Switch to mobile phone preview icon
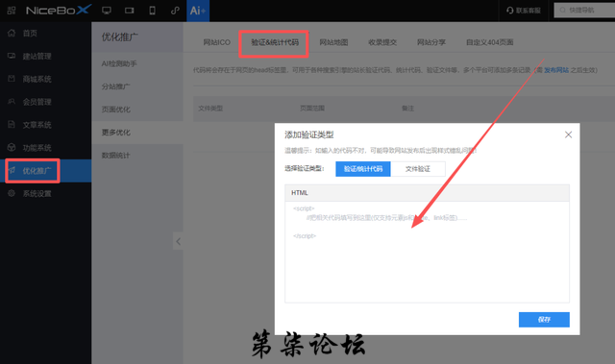Screen dimensions: 615x364 152,11
